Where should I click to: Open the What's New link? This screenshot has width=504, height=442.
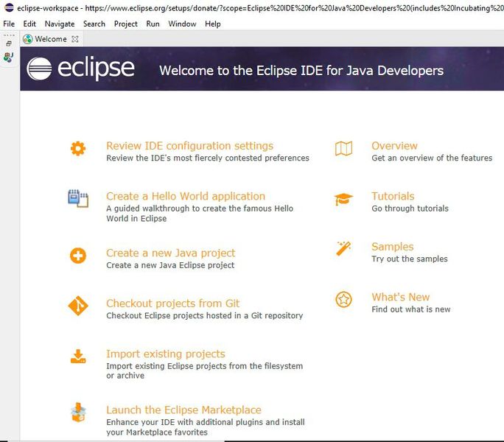point(401,297)
